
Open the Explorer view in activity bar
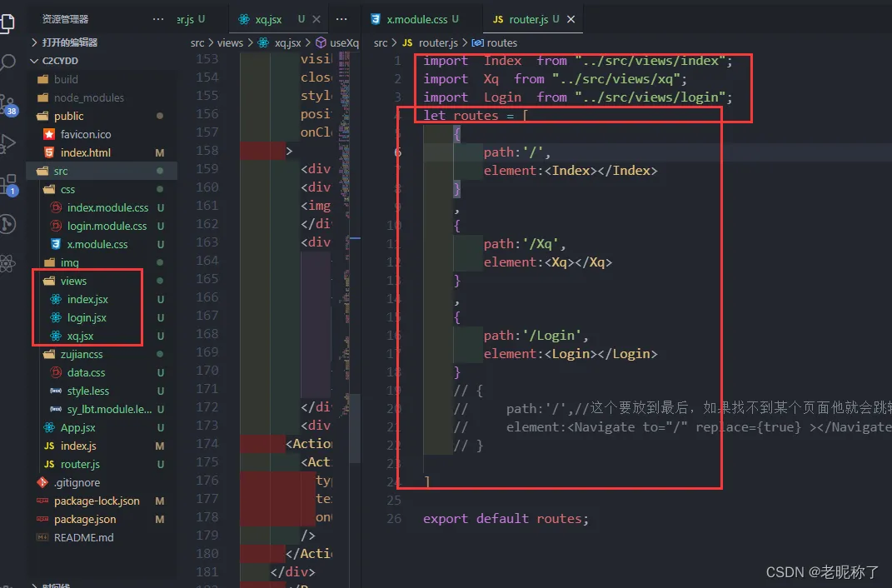(x=7, y=22)
